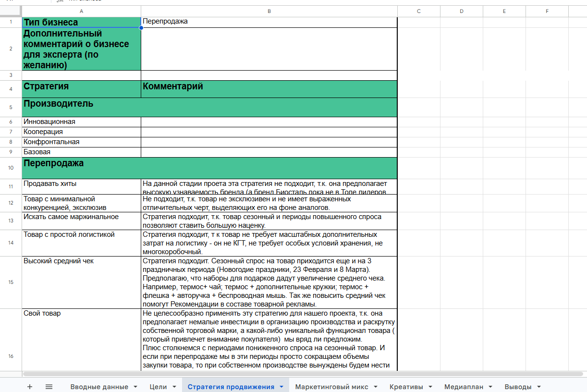The height and width of the screenshot is (392, 587).
Task: Expand dropdown arrow of Выводы tab
Action: [x=539, y=387]
